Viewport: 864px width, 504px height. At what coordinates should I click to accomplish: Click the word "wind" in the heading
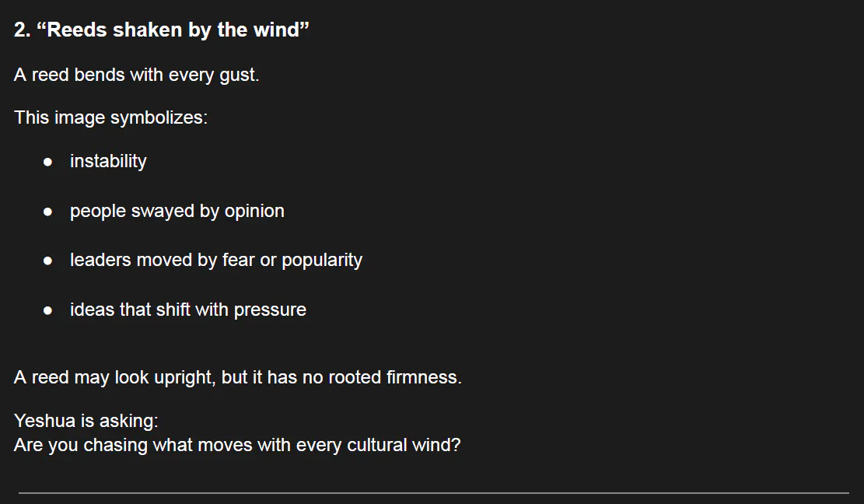point(276,30)
